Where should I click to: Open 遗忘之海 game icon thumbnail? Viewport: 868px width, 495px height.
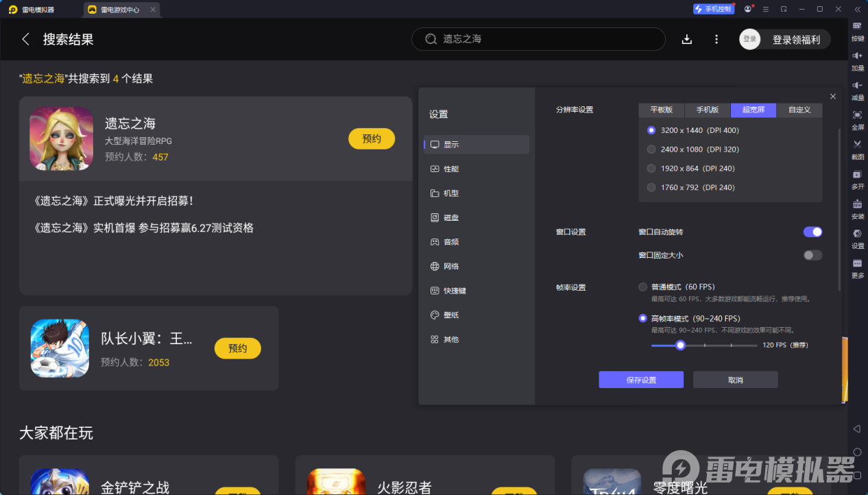tap(61, 138)
